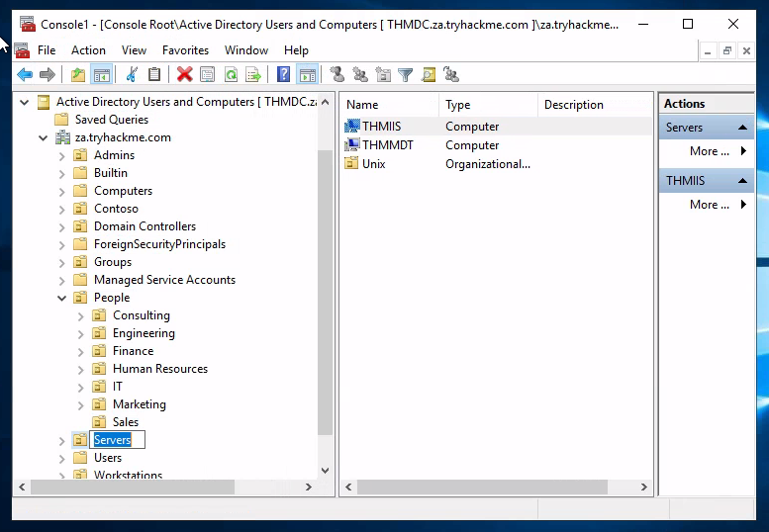Click list pane horizontal scrollbar left arrow
This screenshot has width=769, height=532.
[348, 487]
